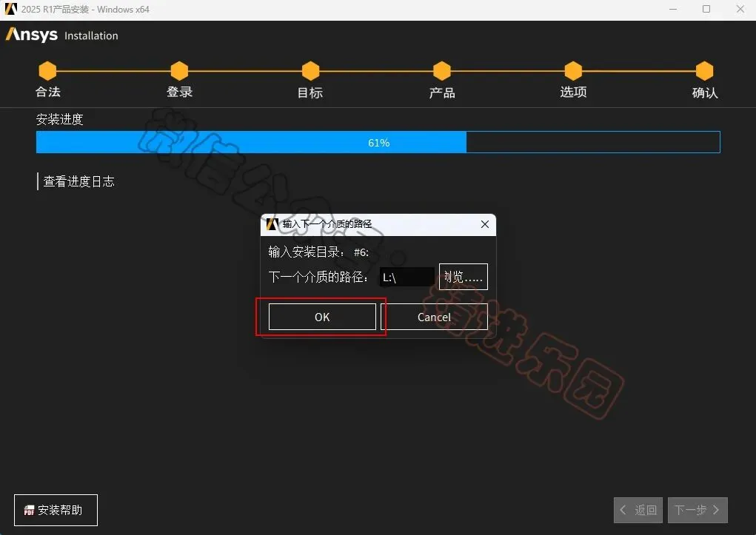Click the 下一步 next button
Screen dimensions: 756x535
pyautogui.click(x=698, y=510)
